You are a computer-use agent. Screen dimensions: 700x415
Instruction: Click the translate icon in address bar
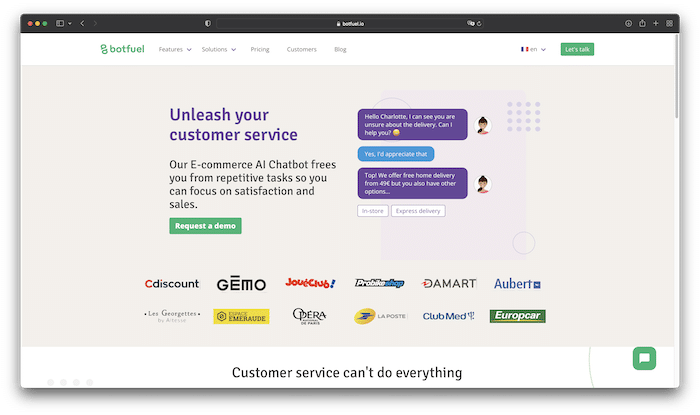(470, 23)
